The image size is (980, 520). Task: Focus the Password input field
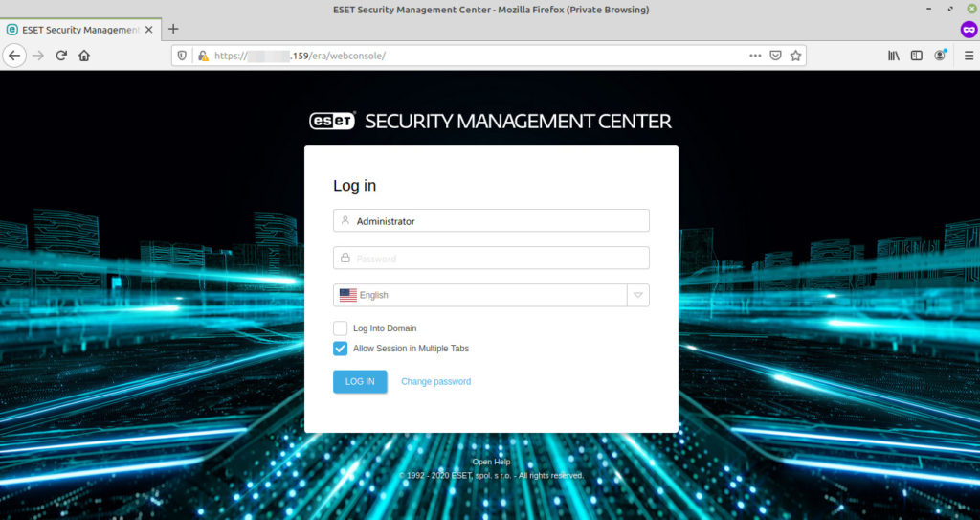pyautogui.click(x=491, y=258)
